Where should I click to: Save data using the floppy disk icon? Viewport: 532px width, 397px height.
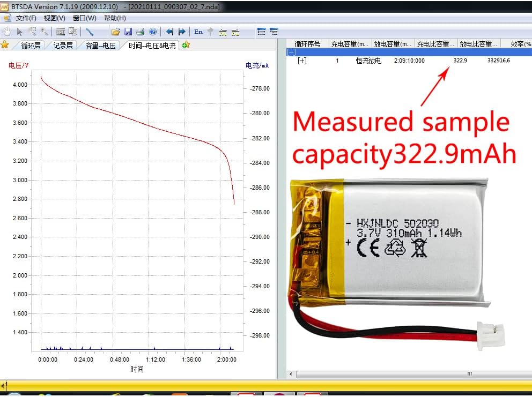tap(128, 32)
